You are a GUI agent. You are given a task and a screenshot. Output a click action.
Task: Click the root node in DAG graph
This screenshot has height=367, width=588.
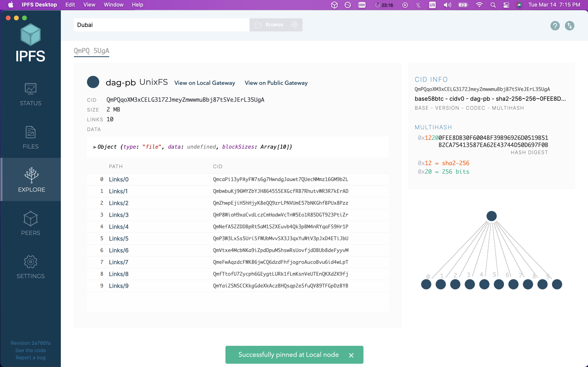491,216
